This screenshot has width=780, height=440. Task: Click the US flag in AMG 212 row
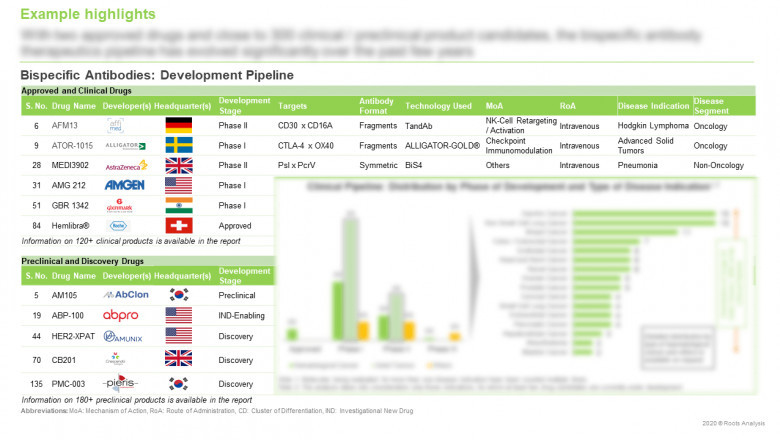(x=179, y=185)
